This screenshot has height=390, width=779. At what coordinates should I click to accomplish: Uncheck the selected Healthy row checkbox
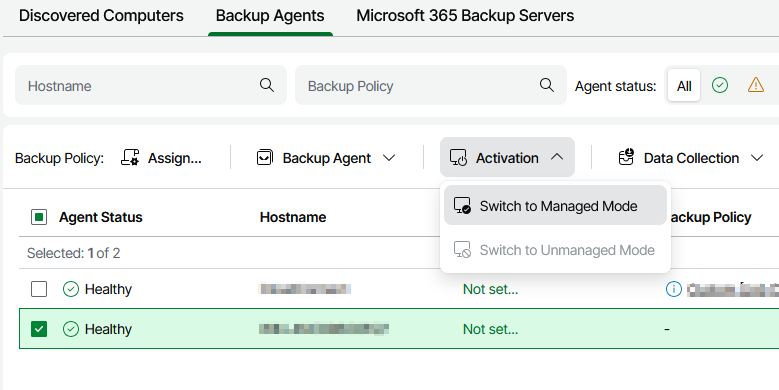[39, 329]
